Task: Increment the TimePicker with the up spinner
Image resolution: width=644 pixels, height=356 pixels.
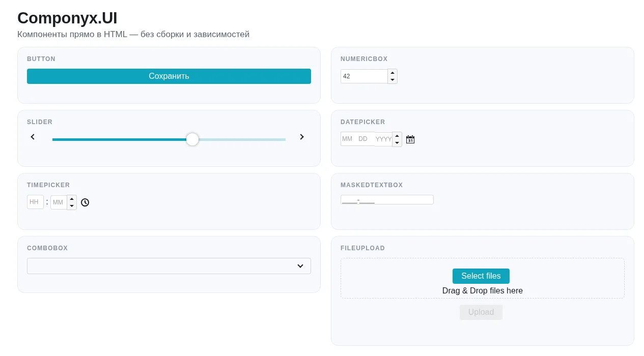Action: 72,199
